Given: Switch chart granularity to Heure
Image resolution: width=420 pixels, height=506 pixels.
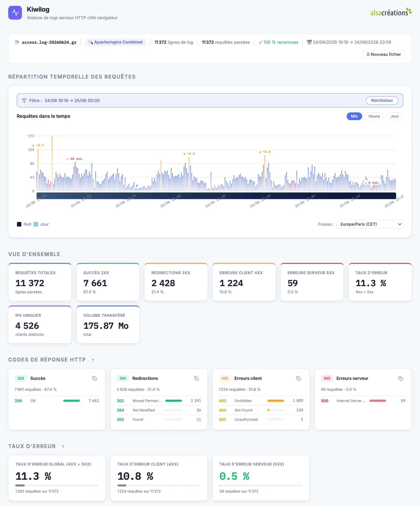Looking at the screenshot, I should pos(374,116).
